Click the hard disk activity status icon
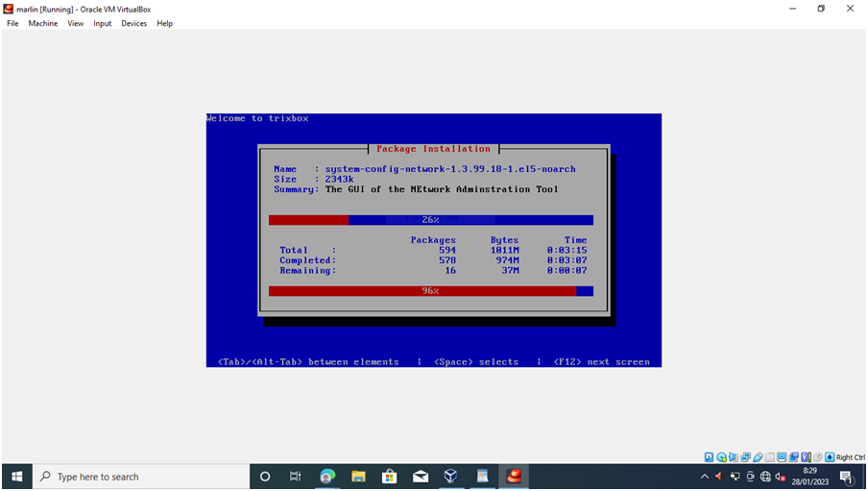868x491 pixels. 710,457
